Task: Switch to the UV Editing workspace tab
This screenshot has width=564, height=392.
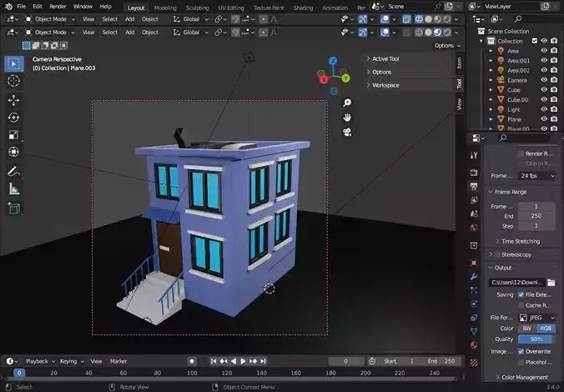Action: click(x=230, y=8)
